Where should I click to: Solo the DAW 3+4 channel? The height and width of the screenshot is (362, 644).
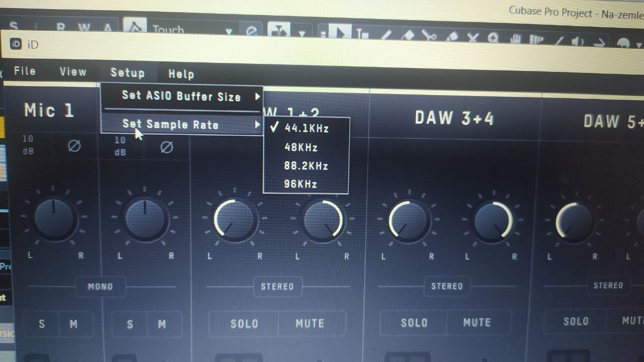tap(414, 323)
